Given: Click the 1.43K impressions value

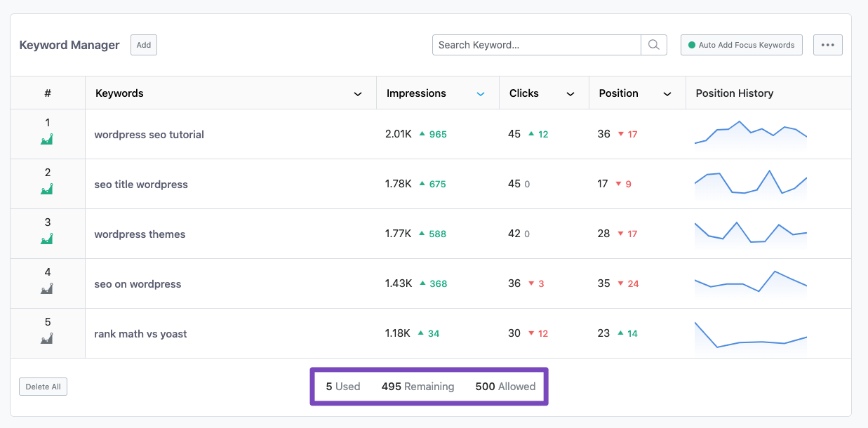Looking at the screenshot, I should point(399,283).
